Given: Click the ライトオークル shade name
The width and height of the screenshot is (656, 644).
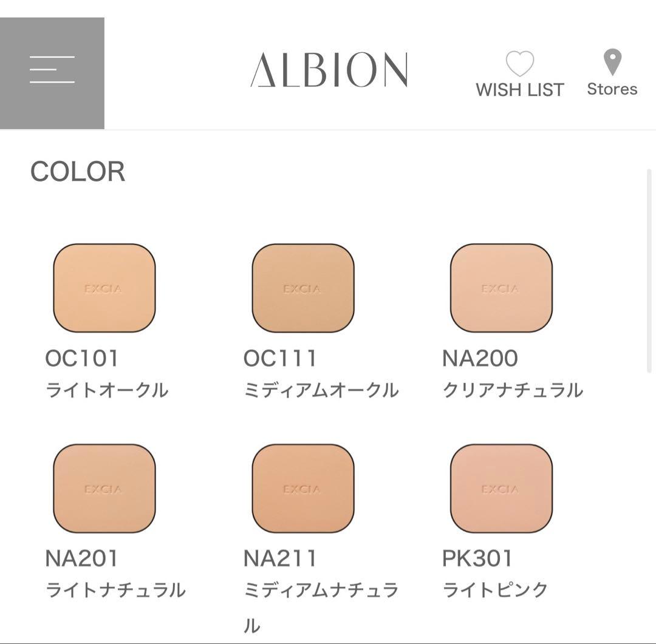Looking at the screenshot, I should (x=107, y=390).
